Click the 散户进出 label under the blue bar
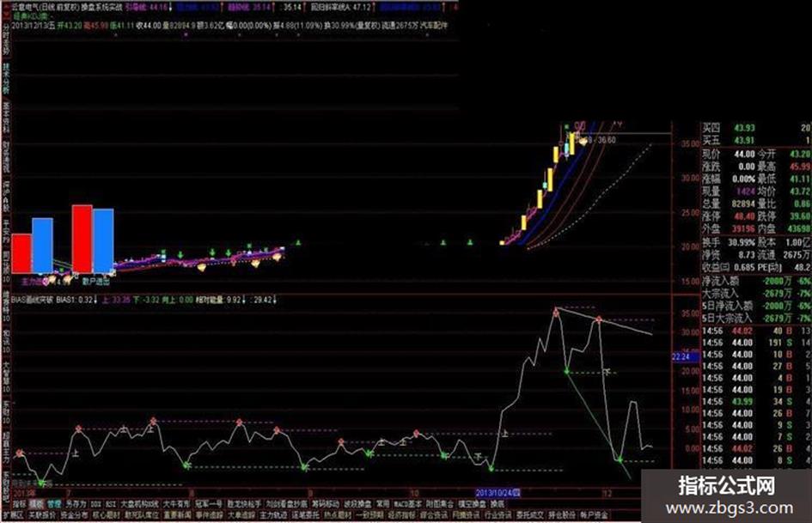Image resolution: width=812 pixels, height=523 pixels. (95, 283)
